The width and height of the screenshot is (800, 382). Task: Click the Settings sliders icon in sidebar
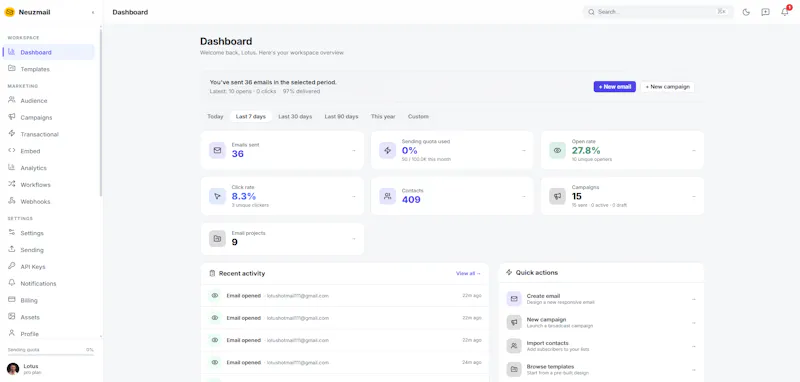click(12, 233)
